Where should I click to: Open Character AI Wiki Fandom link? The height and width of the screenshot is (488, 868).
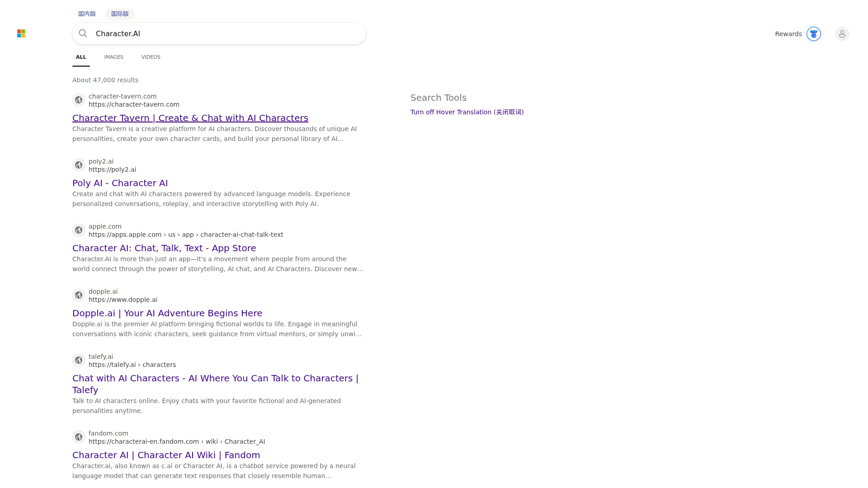166,455
